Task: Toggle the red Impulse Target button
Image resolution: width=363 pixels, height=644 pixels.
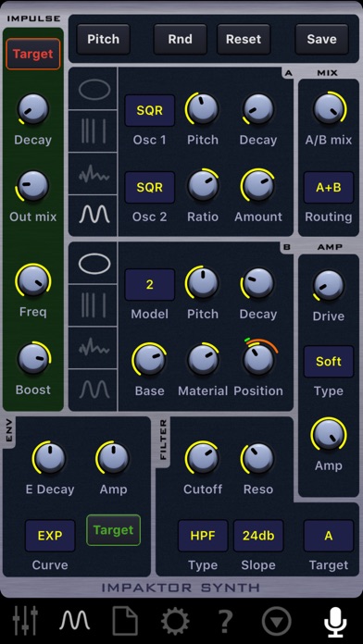Action: 33,54
